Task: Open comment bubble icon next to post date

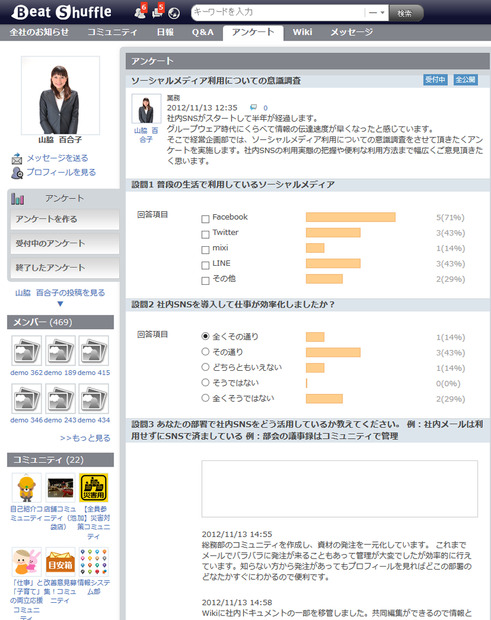Action: click(x=253, y=107)
